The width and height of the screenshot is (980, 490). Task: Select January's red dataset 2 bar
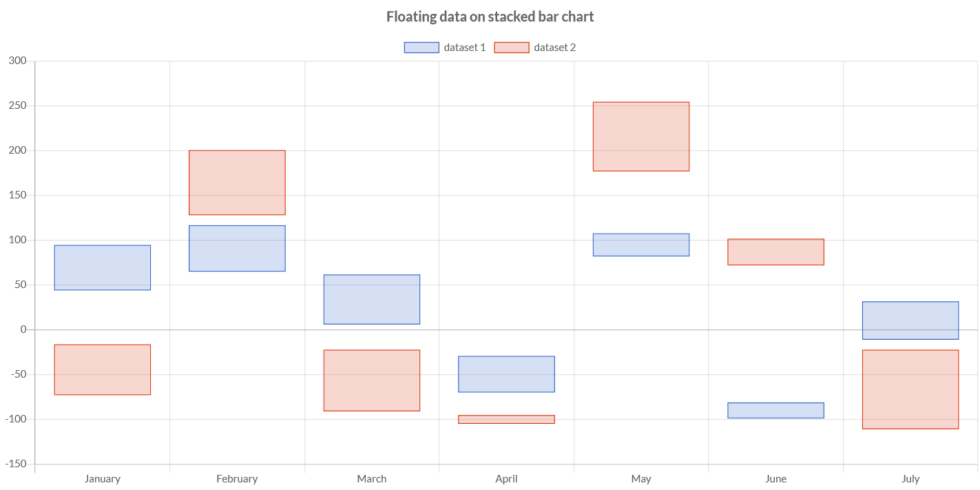pyautogui.click(x=103, y=370)
